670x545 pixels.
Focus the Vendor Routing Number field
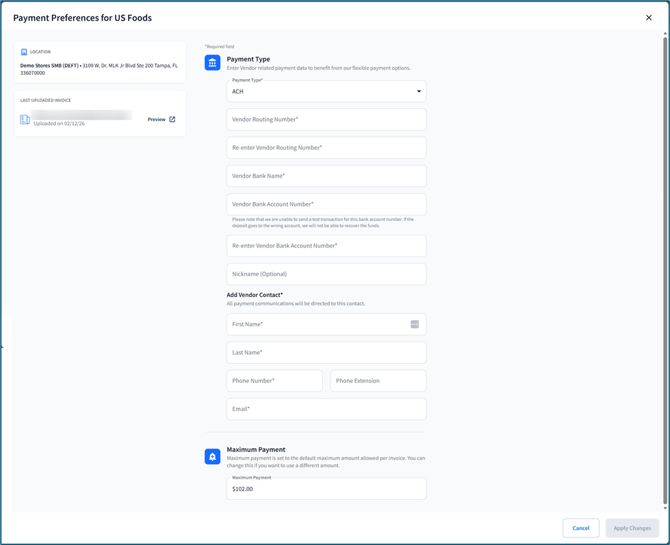pos(326,120)
